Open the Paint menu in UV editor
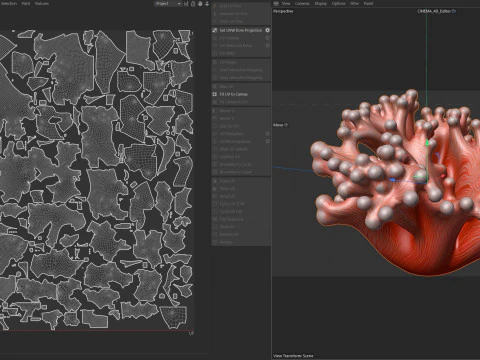The image size is (480, 360). (x=26, y=3)
